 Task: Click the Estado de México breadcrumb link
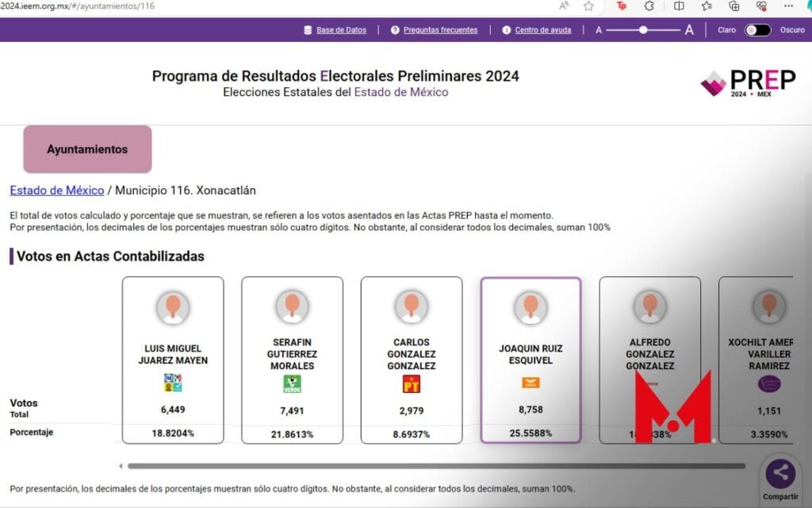pyautogui.click(x=57, y=190)
